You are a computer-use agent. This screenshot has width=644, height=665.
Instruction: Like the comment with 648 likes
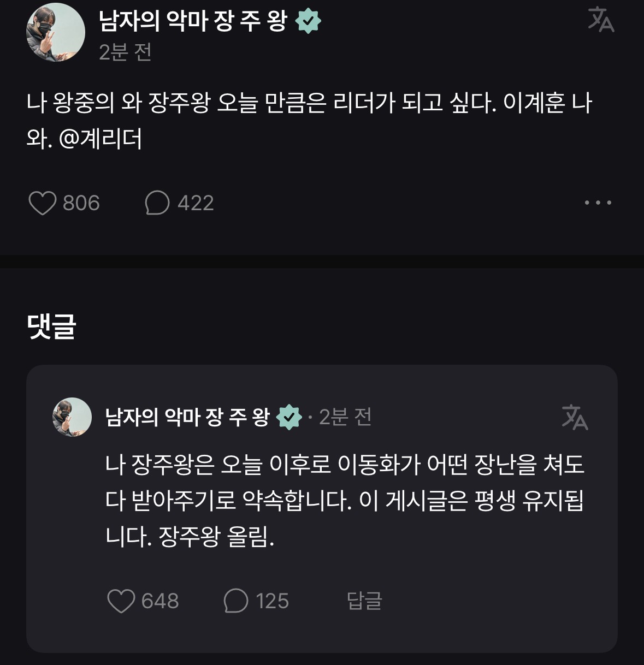(x=121, y=601)
